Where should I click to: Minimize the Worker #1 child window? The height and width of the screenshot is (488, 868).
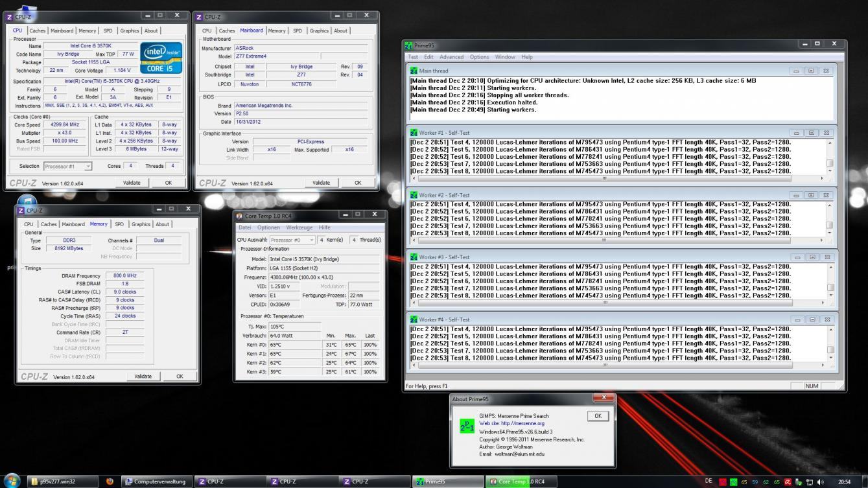(x=796, y=133)
